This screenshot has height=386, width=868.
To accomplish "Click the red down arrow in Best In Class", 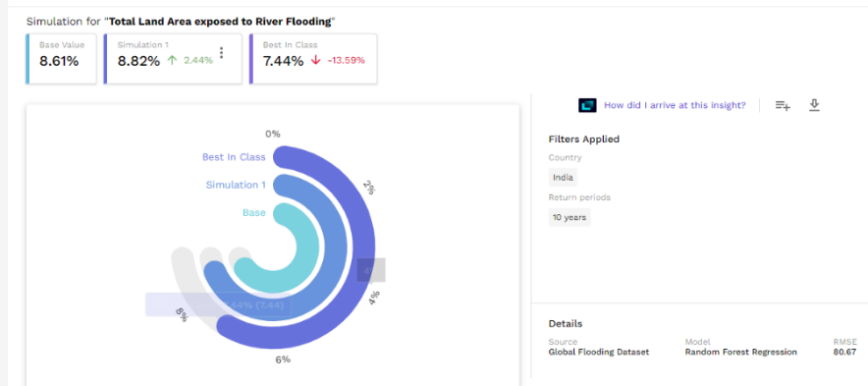I will tap(315, 61).
